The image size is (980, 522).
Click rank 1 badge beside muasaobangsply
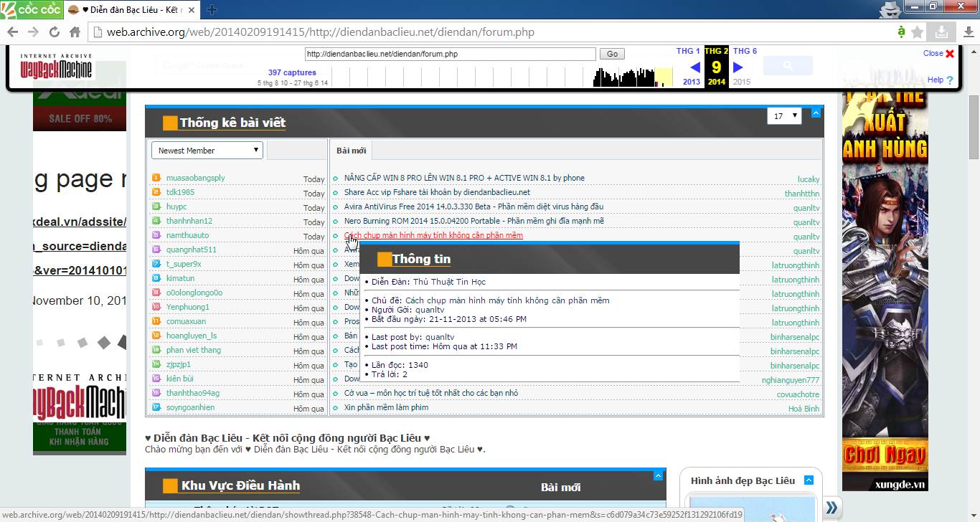(156, 178)
